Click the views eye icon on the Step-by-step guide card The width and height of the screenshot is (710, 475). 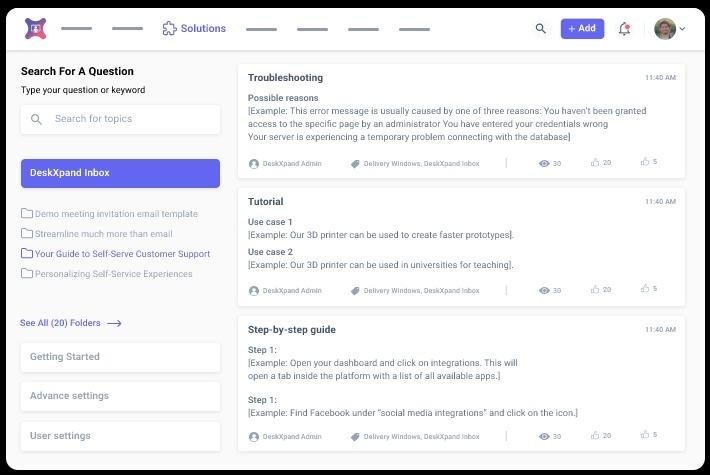pos(544,436)
